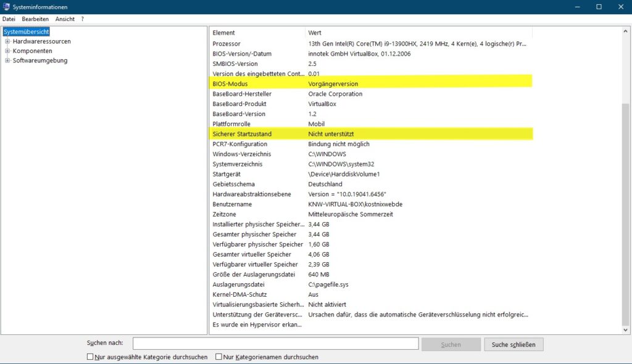
Task: Select the SMBIOS-Version row
Action: (371, 64)
